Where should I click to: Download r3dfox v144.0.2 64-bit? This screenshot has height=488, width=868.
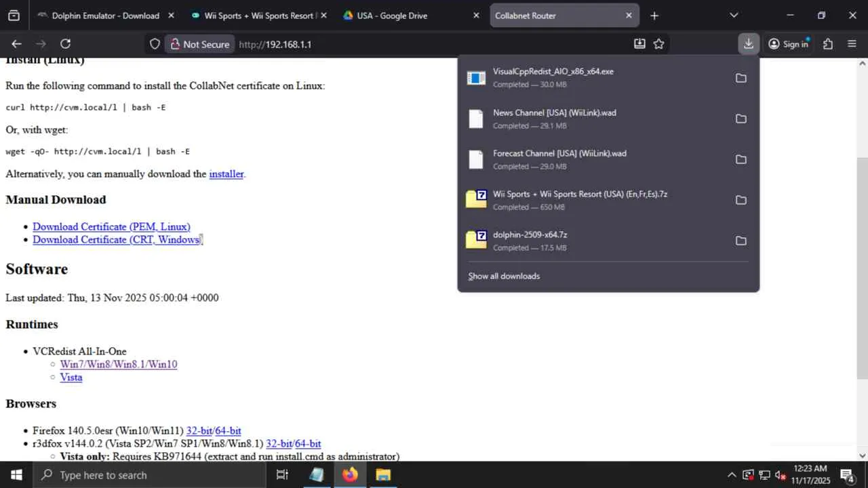pyautogui.click(x=308, y=443)
